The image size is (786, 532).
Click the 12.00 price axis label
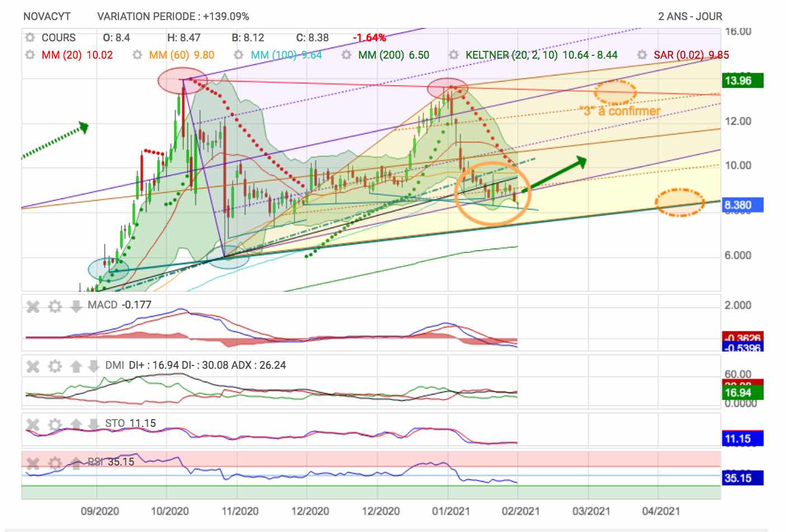(738, 121)
